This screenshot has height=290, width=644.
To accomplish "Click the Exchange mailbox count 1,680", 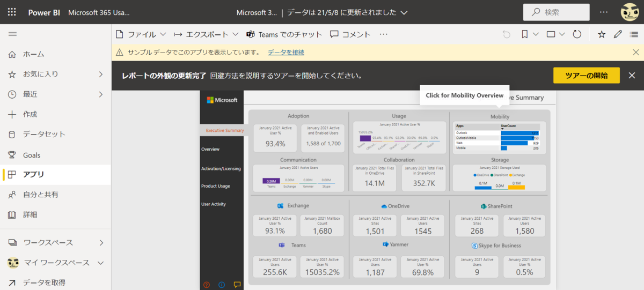I will (322, 231).
